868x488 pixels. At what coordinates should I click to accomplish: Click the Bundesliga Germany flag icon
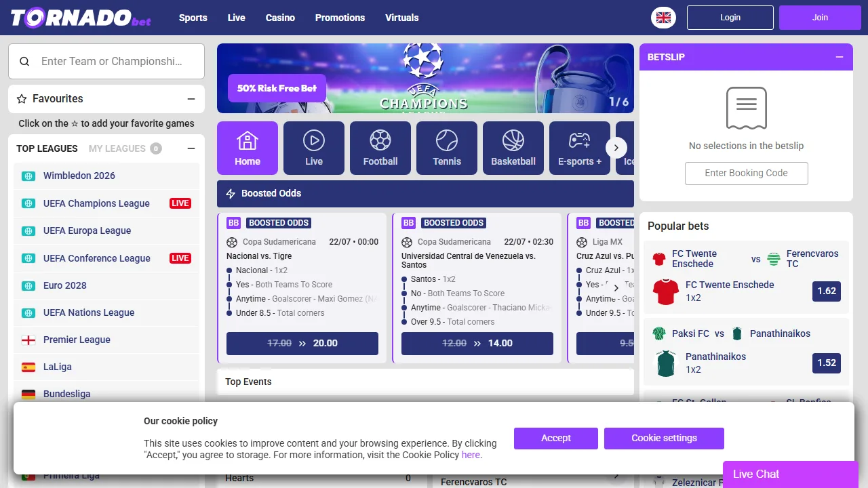[28, 394]
